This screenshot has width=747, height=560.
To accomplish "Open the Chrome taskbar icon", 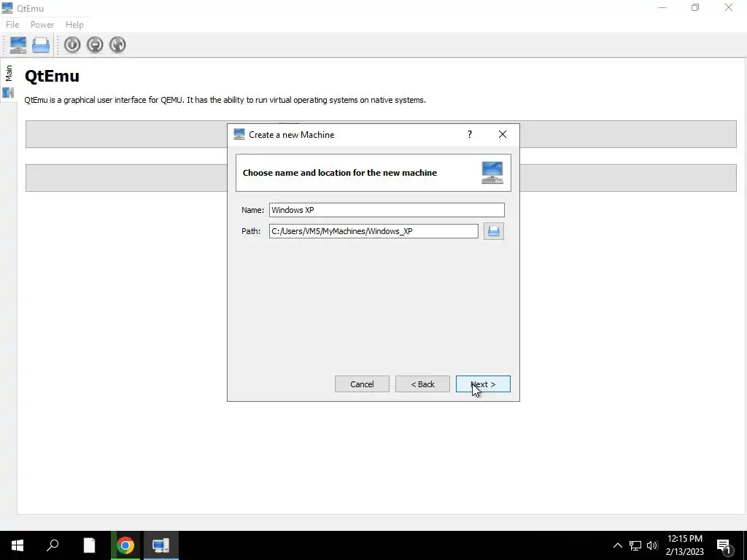I will (x=125, y=545).
